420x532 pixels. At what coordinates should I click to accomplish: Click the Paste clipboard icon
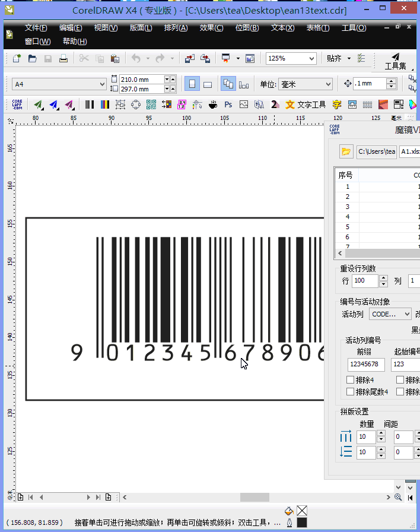(x=115, y=58)
